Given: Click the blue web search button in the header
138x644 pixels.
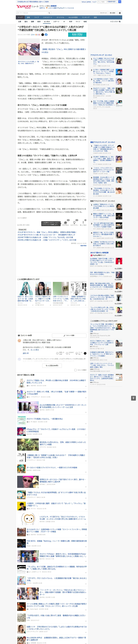Looking at the screenshot, I should tap(120, 2).
